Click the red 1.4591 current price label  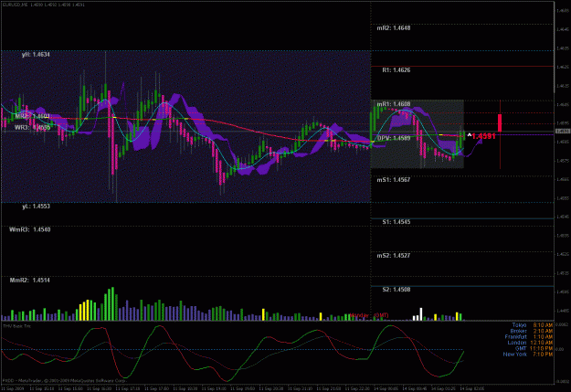tap(483, 137)
